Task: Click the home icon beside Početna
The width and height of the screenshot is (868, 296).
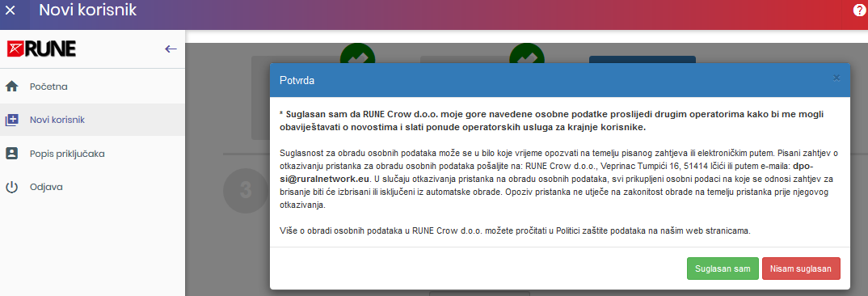Action: pos(11,87)
